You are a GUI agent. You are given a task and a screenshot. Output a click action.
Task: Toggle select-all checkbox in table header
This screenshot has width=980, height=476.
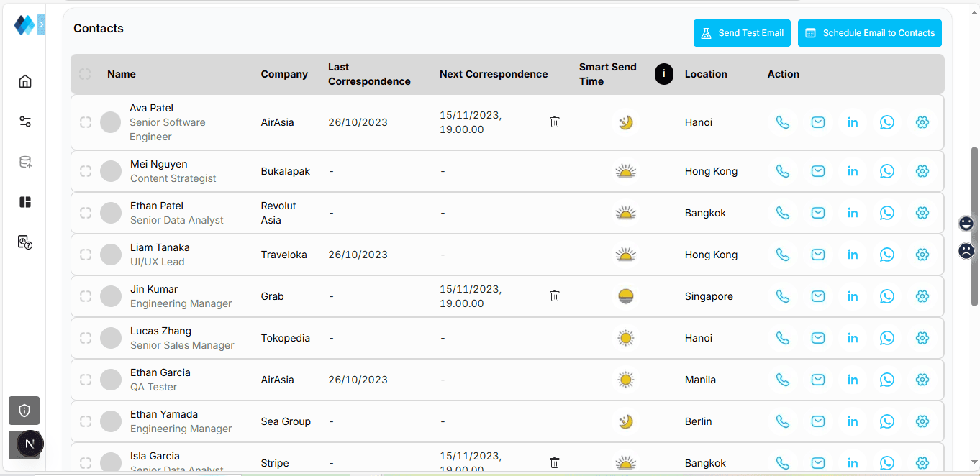click(x=85, y=74)
